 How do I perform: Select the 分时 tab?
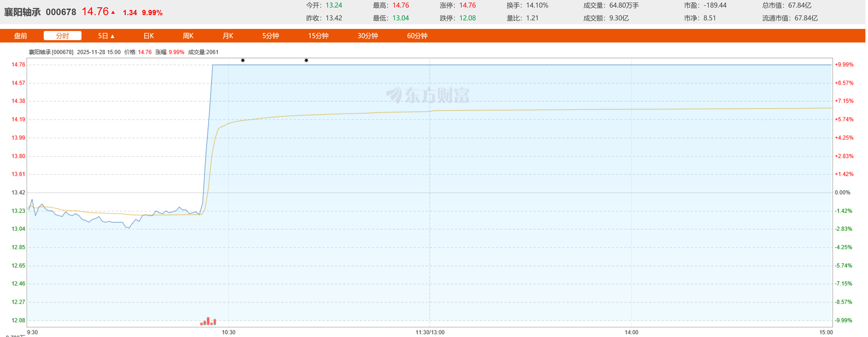coord(63,36)
